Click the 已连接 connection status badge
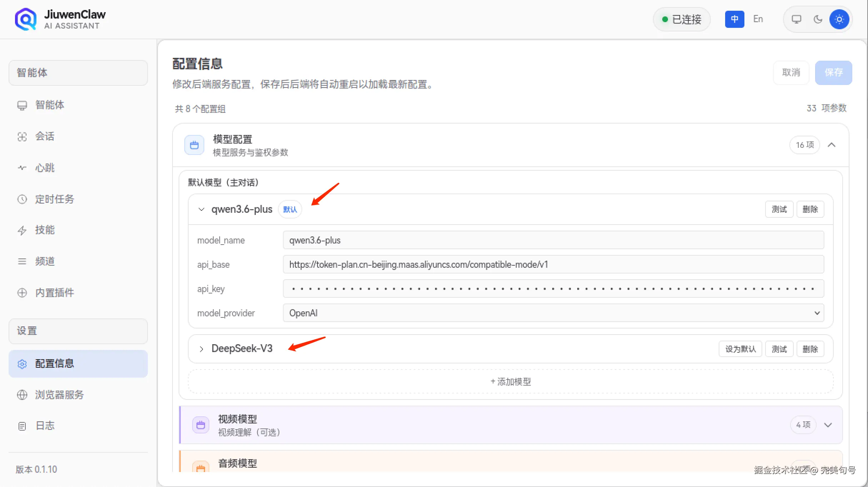The image size is (868, 487). (682, 19)
